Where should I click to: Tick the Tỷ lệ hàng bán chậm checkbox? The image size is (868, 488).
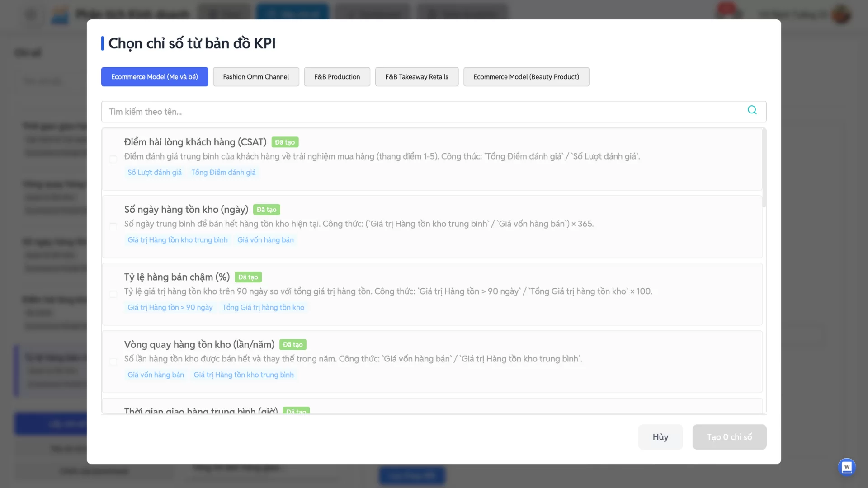113,294
